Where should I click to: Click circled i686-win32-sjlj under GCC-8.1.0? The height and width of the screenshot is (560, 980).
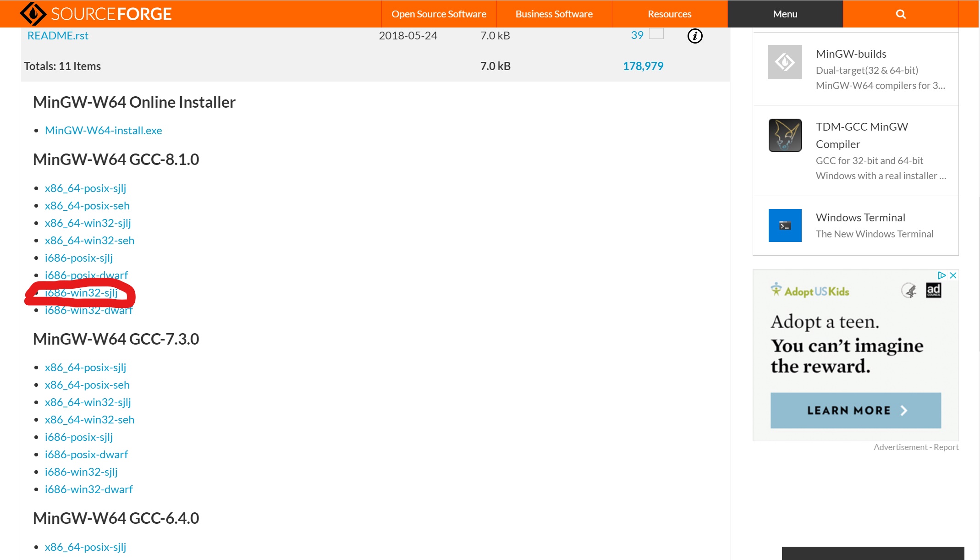click(81, 293)
